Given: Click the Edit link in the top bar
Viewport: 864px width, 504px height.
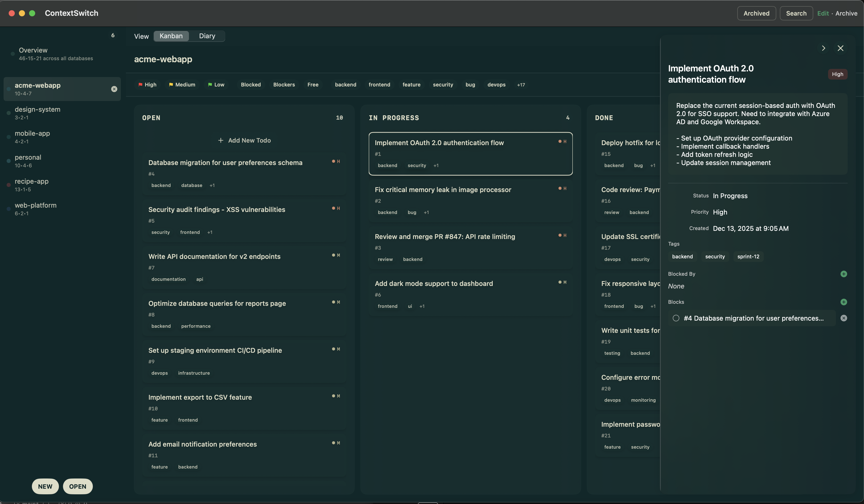Looking at the screenshot, I should 823,13.
